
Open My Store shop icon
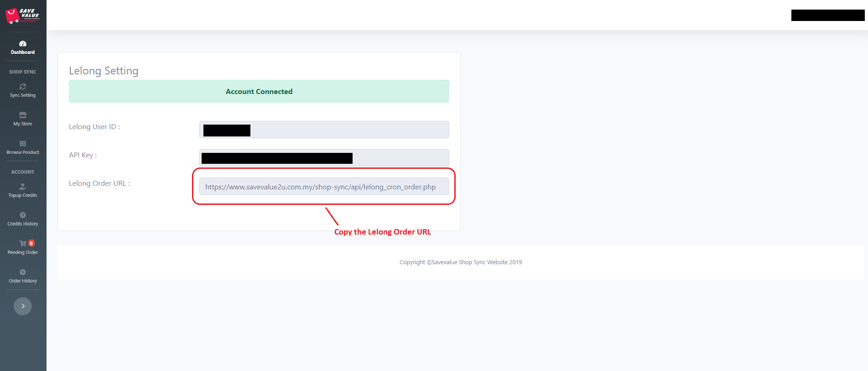23,115
